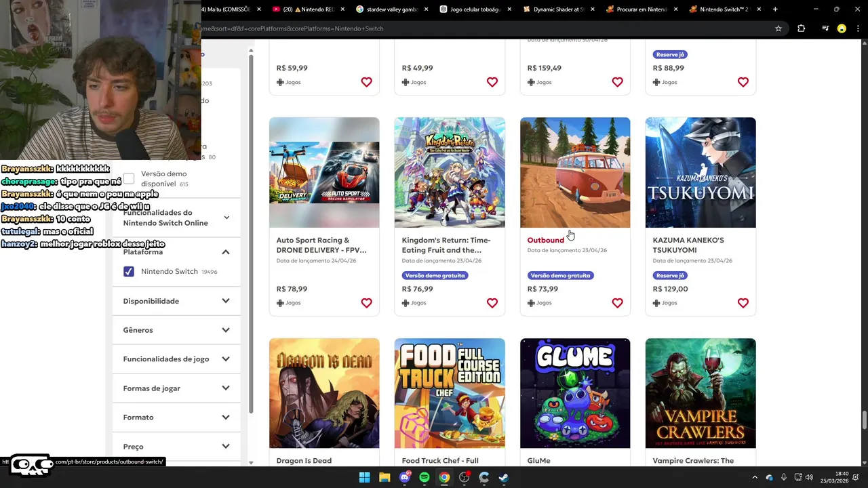Image resolution: width=868 pixels, height=488 pixels.
Task: Expand Funcionalidades do Nintendo Switch Online
Action: click(176, 218)
